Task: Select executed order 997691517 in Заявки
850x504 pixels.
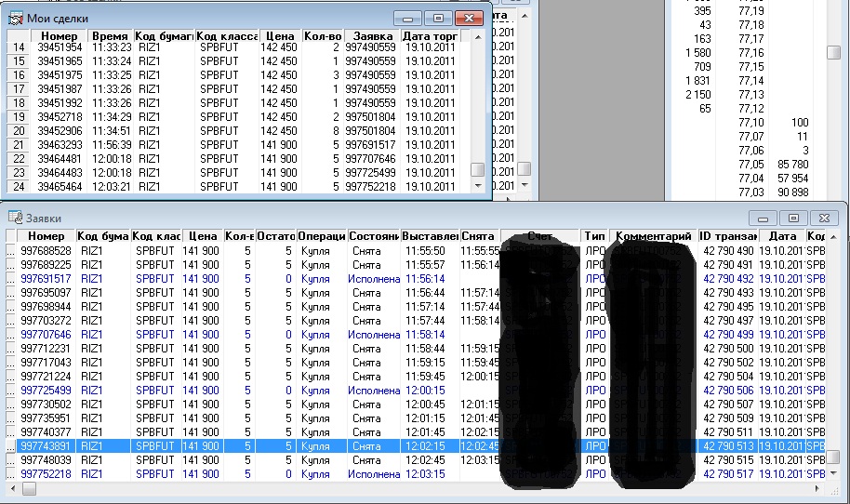Action: (x=46, y=279)
